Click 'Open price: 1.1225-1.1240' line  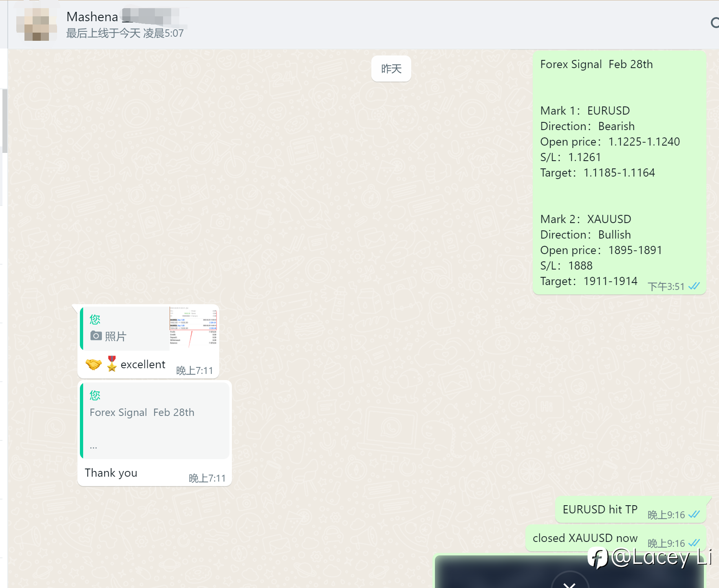610,141
